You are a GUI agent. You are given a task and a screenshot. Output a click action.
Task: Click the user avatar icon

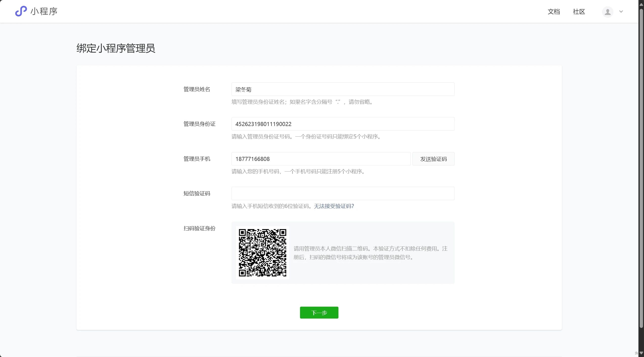point(607,12)
